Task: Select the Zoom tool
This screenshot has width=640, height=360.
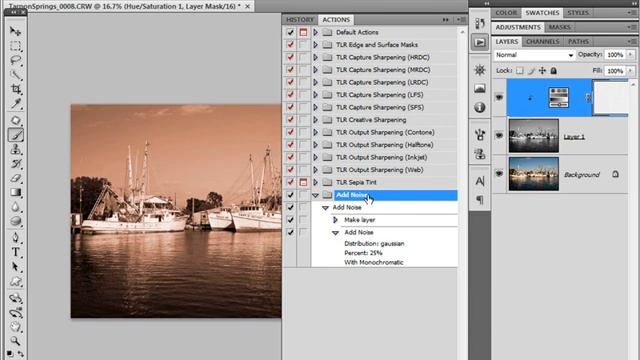Action: pos(16,340)
